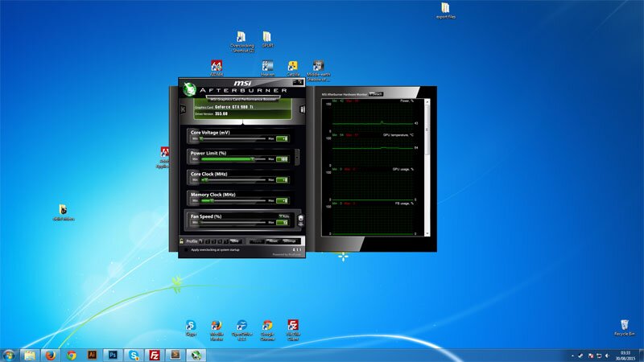Open the Windows Start menu
The image size is (644, 362).
[x=9, y=355]
